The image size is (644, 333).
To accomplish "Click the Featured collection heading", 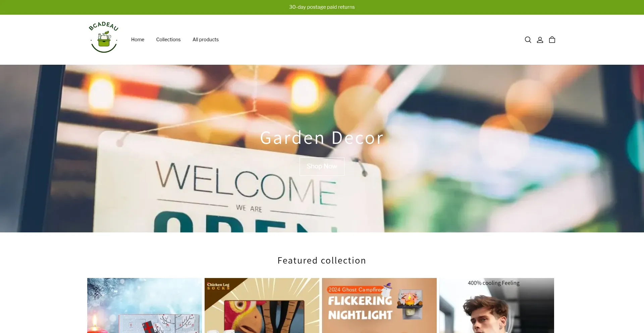I will coord(322,261).
